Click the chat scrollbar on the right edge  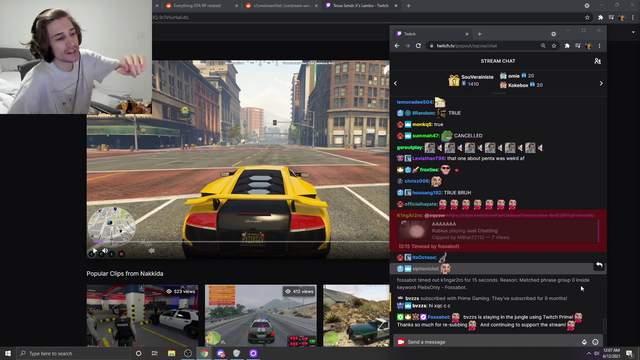tap(604, 325)
